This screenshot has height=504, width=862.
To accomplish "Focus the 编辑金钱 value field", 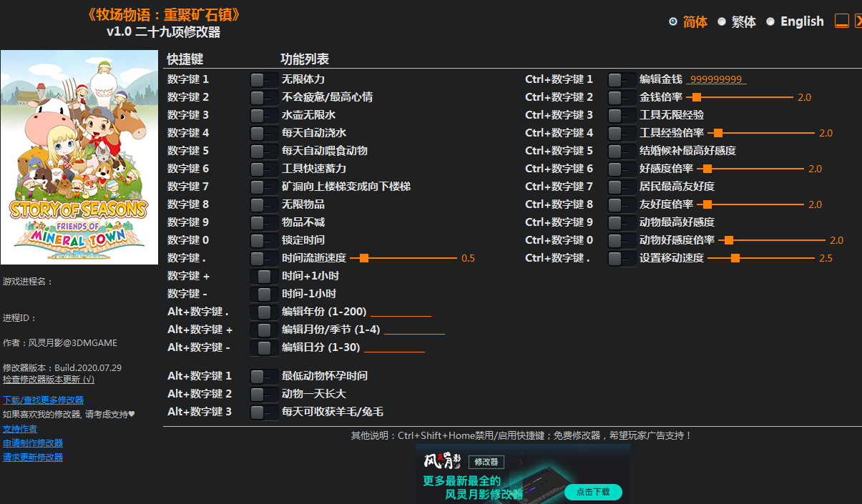I will click(x=716, y=79).
